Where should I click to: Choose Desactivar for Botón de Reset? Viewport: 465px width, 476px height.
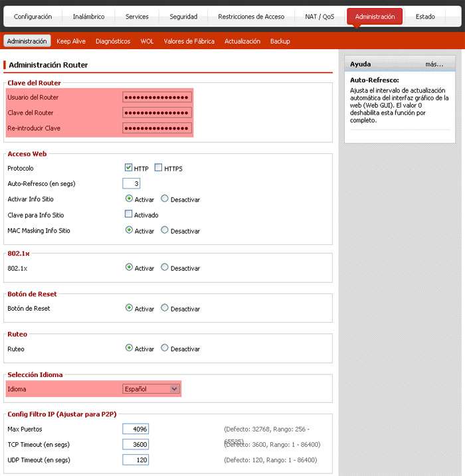click(x=165, y=308)
